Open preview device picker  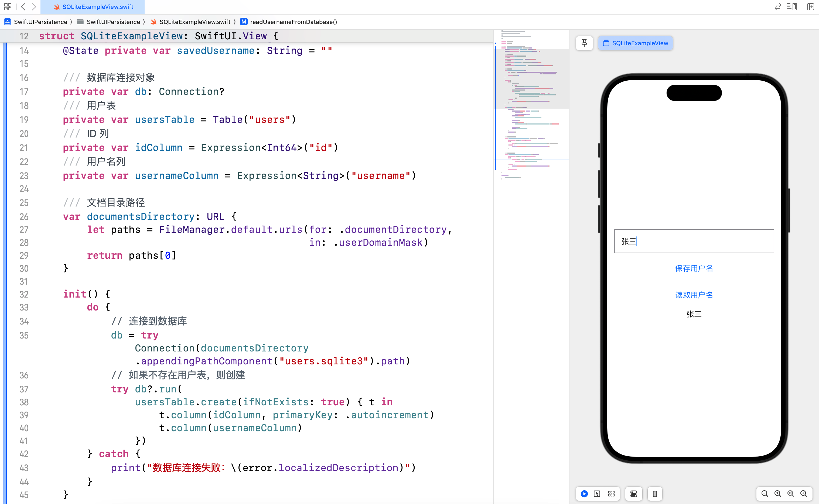[655, 494]
